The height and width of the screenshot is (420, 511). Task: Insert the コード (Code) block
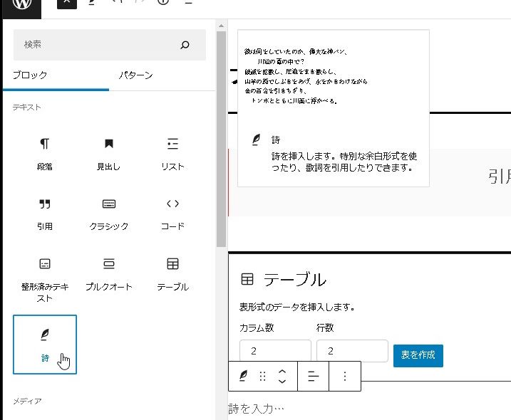(172, 213)
